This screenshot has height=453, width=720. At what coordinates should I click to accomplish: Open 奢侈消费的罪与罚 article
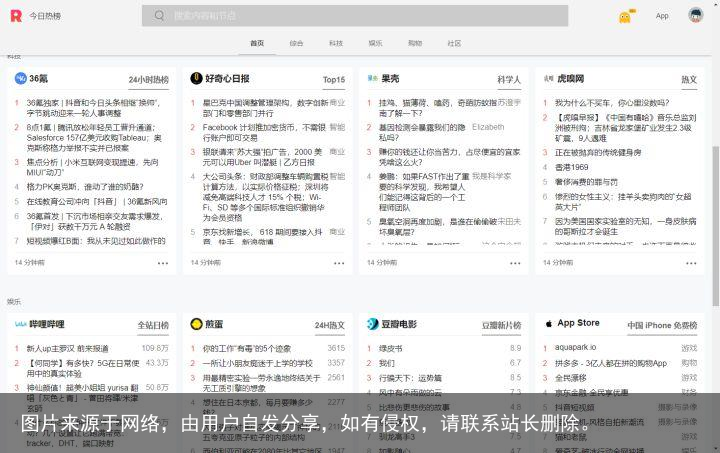586,182
